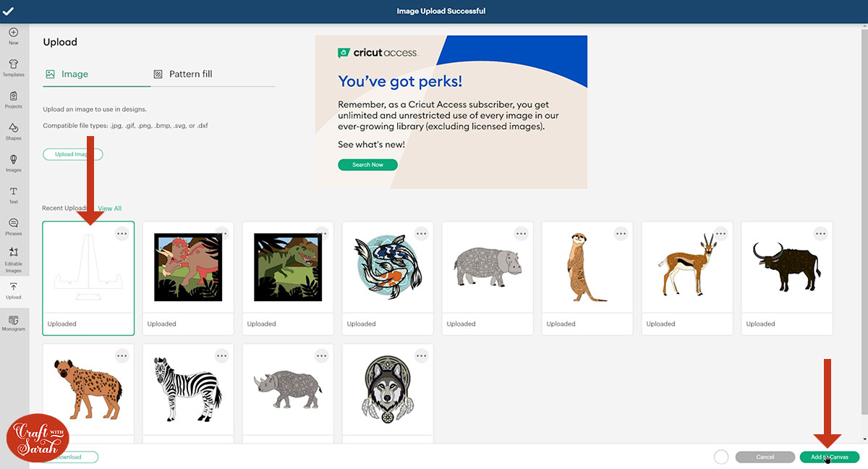
Task: Click the New icon in sidebar
Action: tap(13, 35)
